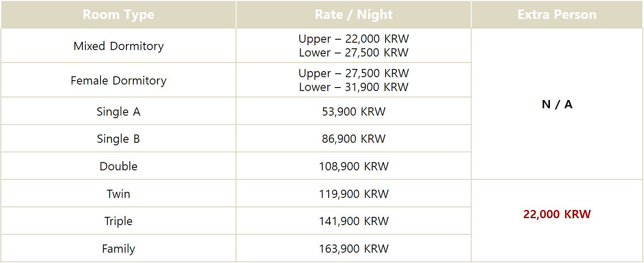The image size is (644, 263).
Task: Click the Rate / Night column header
Action: coord(354,14)
